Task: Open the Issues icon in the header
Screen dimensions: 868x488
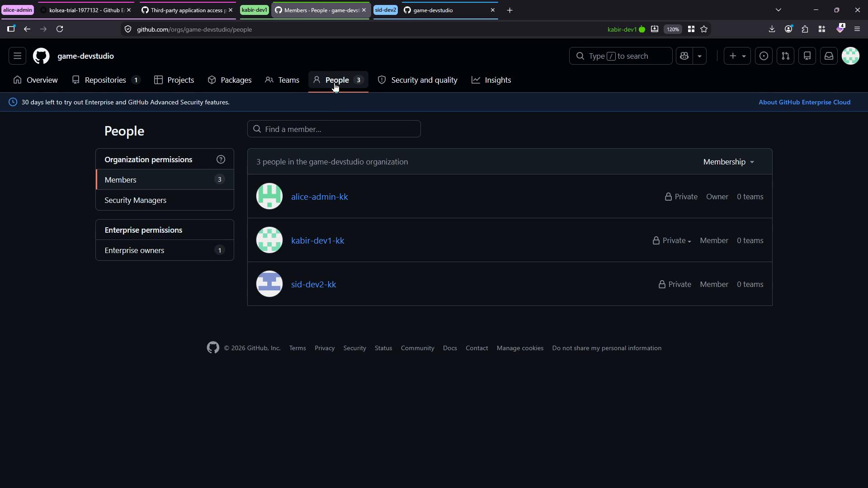Action: point(764,56)
